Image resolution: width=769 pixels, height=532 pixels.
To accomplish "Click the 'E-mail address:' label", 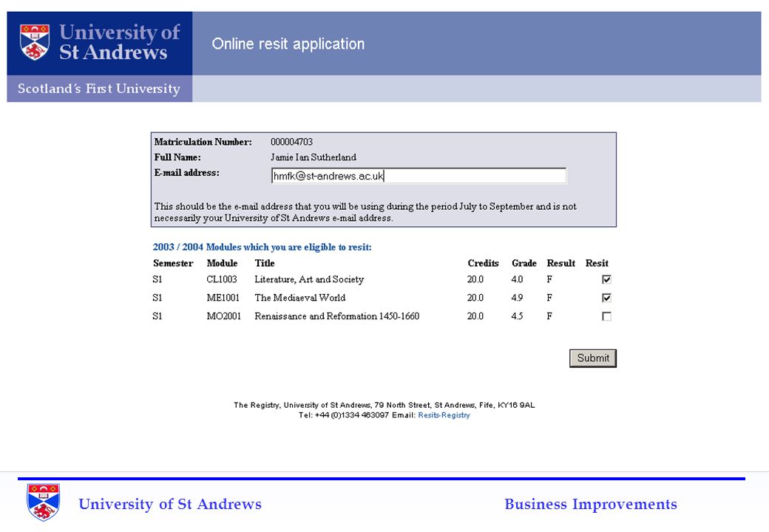I will tap(187, 173).
